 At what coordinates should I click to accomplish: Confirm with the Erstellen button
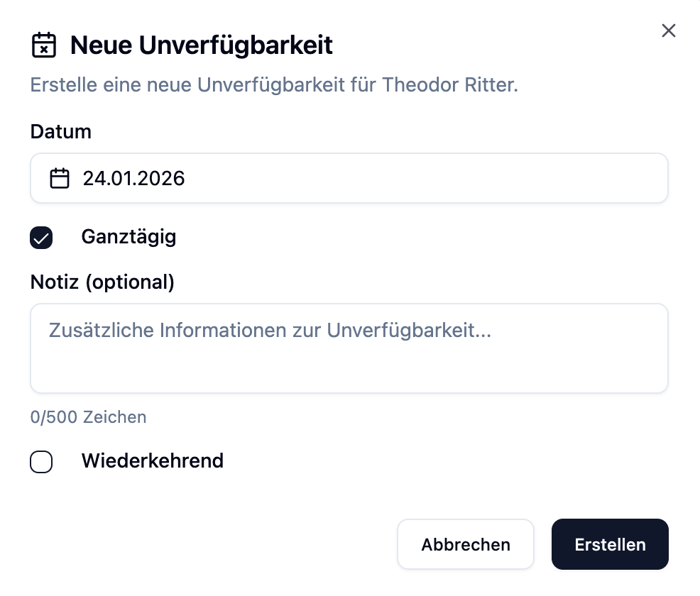click(609, 544)
